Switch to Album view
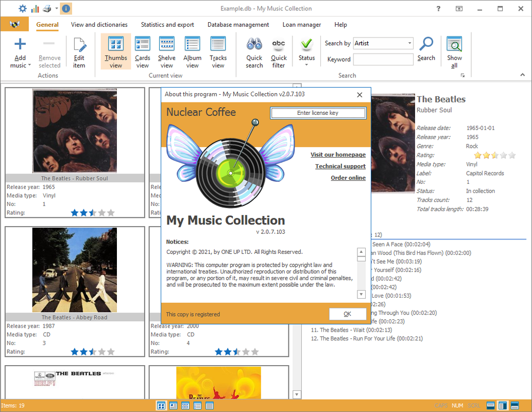This screenshot has width=532, height=412. click(x=193, y=52)
